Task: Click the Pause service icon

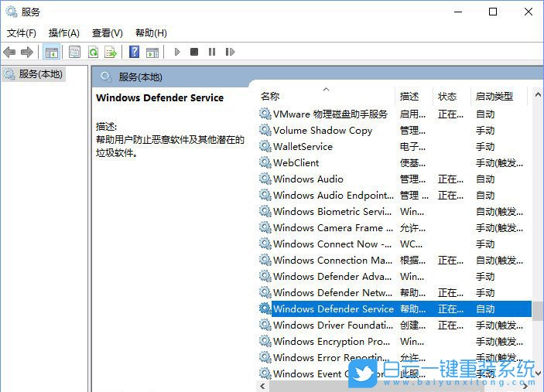Action: pos(212,52)
